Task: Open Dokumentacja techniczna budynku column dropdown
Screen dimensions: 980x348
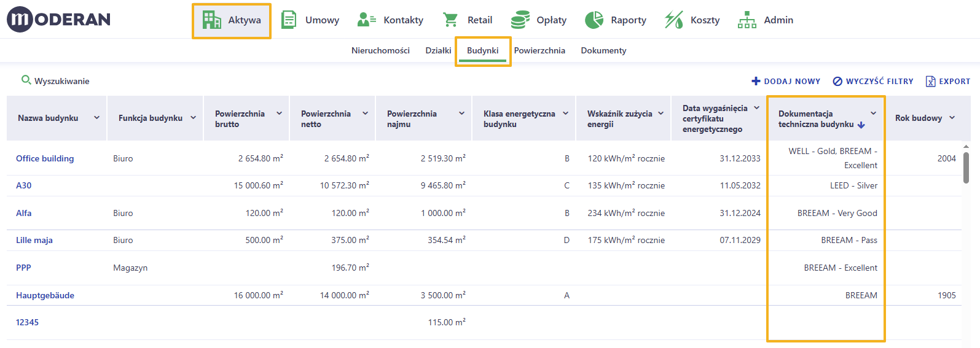Action: point(873,113)
